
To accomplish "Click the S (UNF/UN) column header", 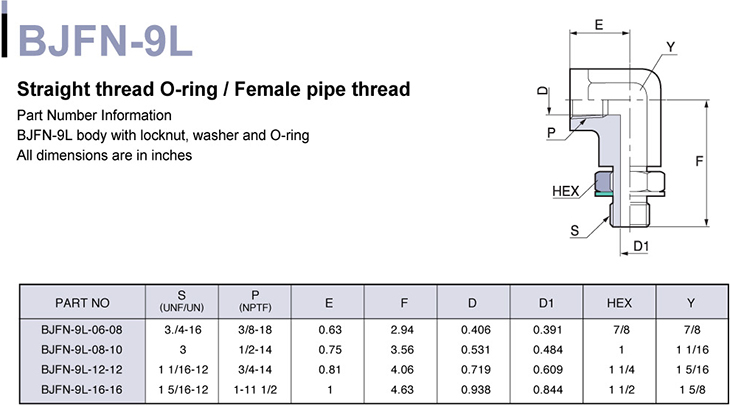I will [x=181, y=301].
